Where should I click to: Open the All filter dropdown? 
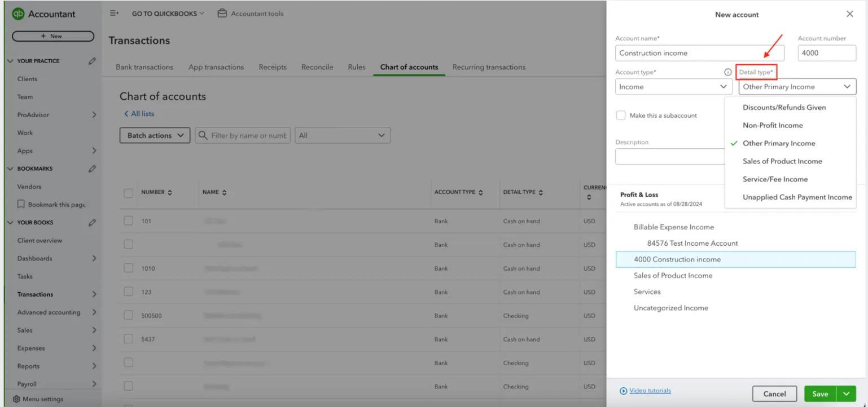(343, 135)
